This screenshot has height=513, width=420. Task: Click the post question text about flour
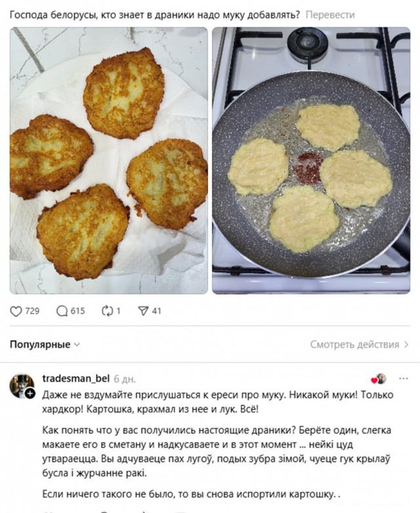(x=155, y=14)
